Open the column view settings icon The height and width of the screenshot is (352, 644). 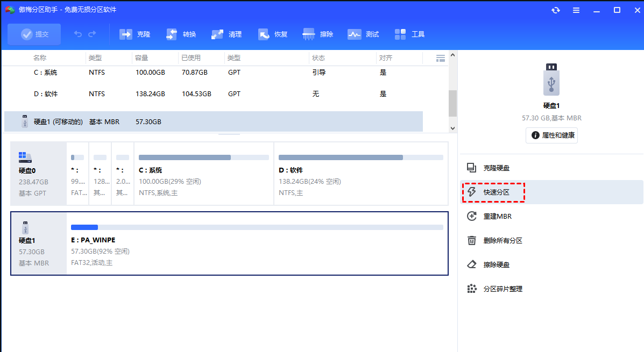441,58
